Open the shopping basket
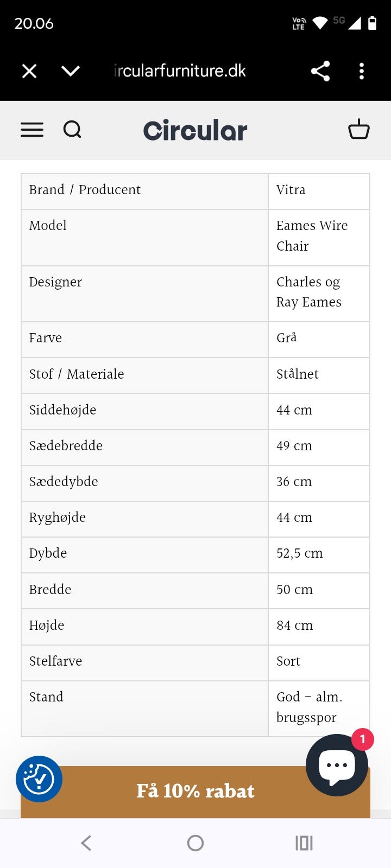The height and width of the screenshot is (868, 391). coord(359,130)
